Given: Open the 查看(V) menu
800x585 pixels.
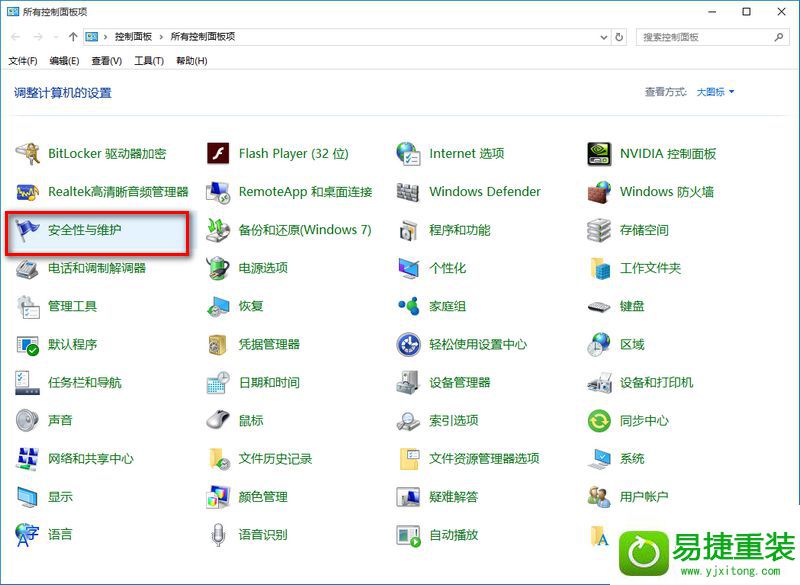Looking at the screenshot, I should coord(107,61).
